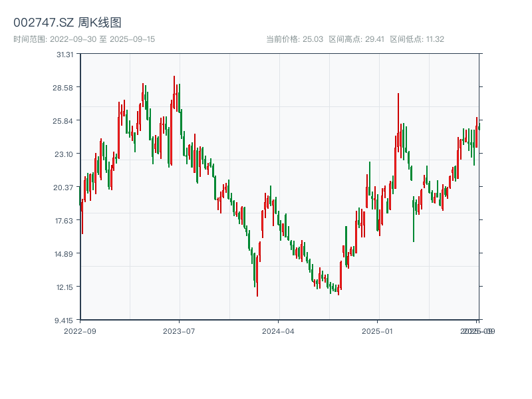Click the overlapping x-axis label 2025-09
The height and width of the screenshot is (399, 532).
(477, 331)
